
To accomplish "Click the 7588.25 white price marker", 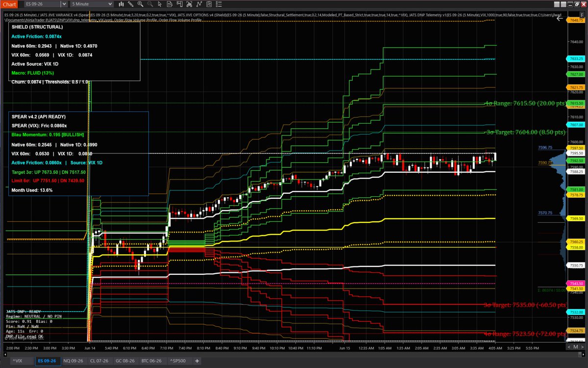I will click(576, 172).
